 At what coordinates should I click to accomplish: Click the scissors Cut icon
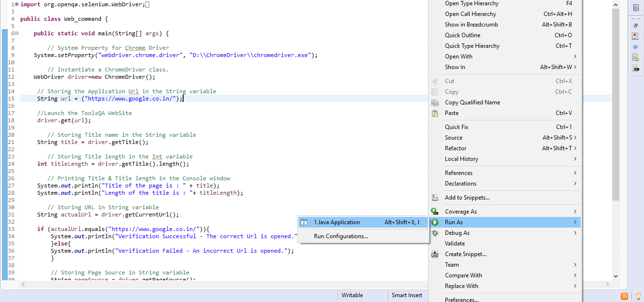(x=435, y=81)
